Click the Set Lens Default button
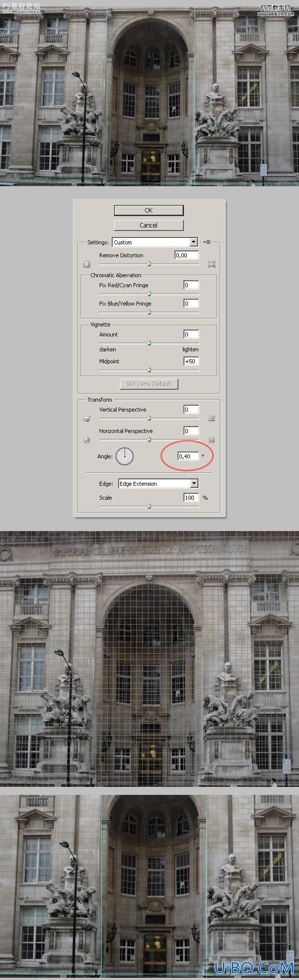299x980 pixels. [149, 384]
